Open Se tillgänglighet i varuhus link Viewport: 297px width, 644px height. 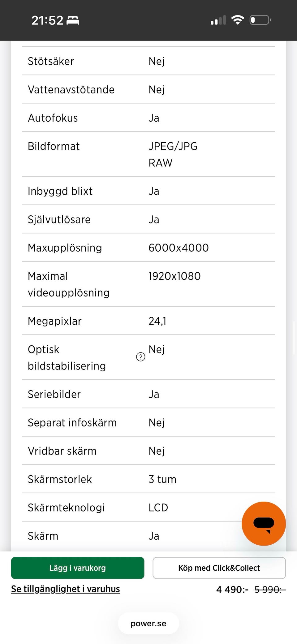tap(66, 589)
